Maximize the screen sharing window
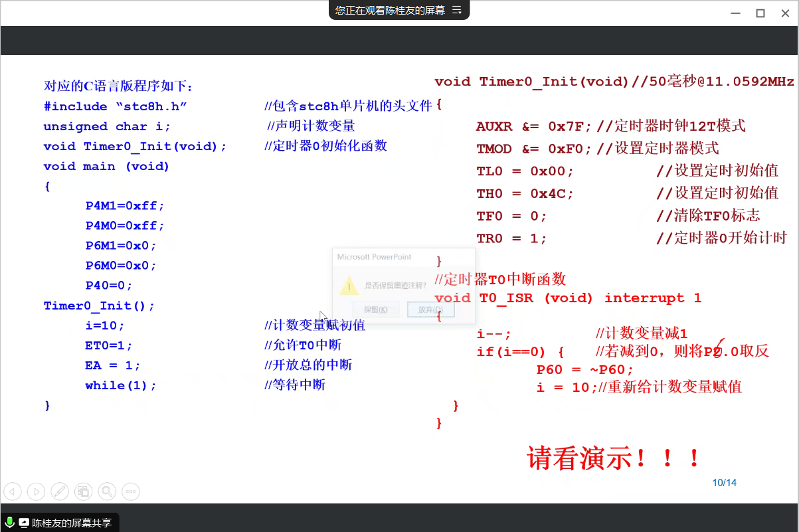 coord(760,13)
